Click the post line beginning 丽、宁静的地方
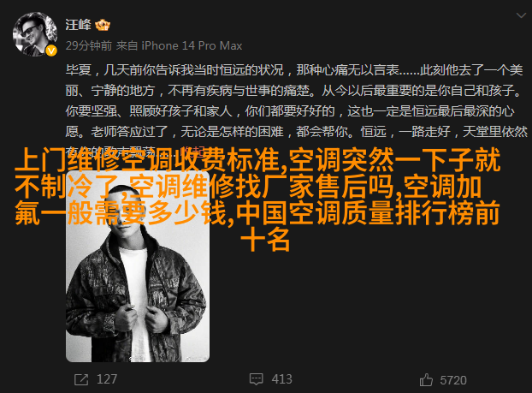 [293, 91]
